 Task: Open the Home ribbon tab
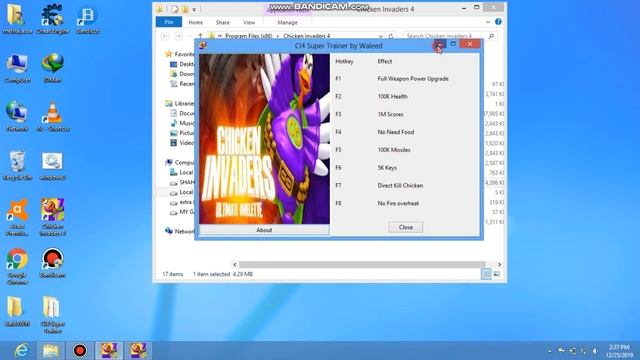point(196,22)
